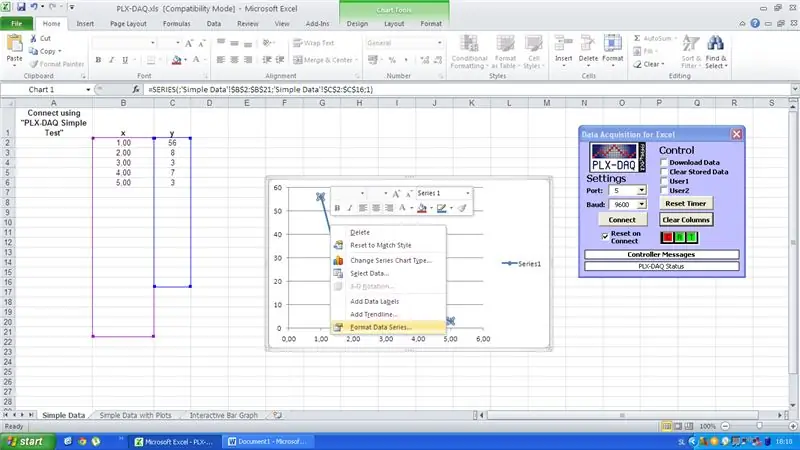Check the Clear Stored Data checkbox
Viewport: 800px width, 450px height.
click(664, 172)
